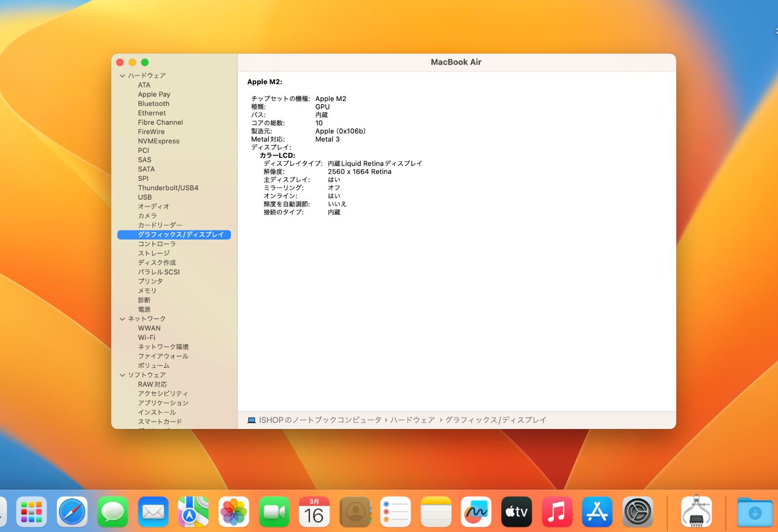This screenshot has width=778, height=532.
Task: Click ISHOPのノートブックコンピュータ in path bar
Action: pos(320,420)
